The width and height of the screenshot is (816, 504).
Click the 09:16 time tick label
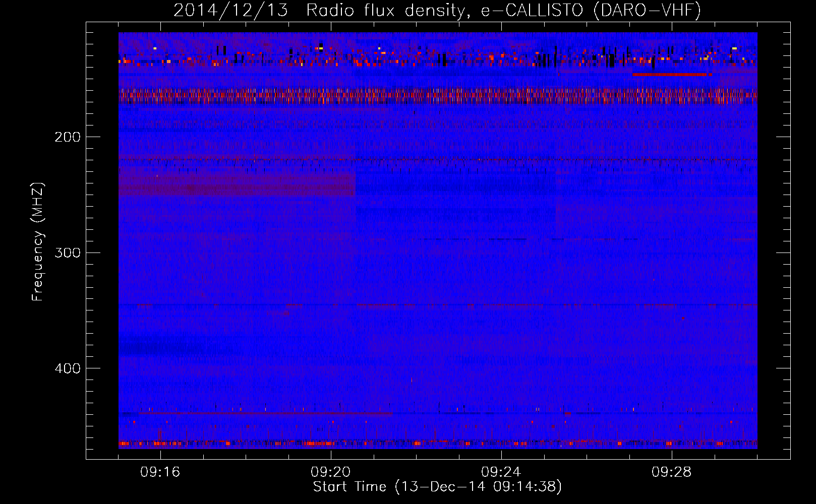pos(160,472)
